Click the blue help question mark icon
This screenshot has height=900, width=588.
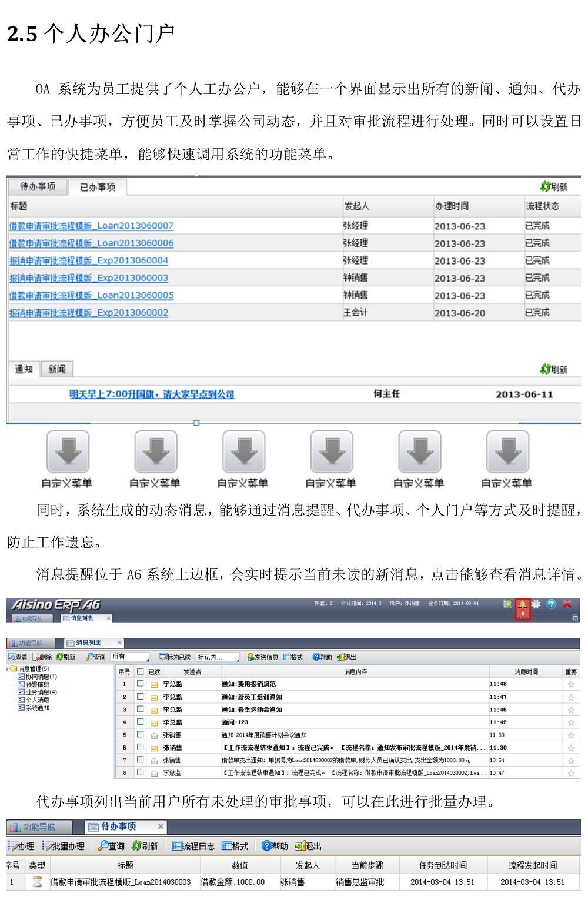(x=552, y=604)
